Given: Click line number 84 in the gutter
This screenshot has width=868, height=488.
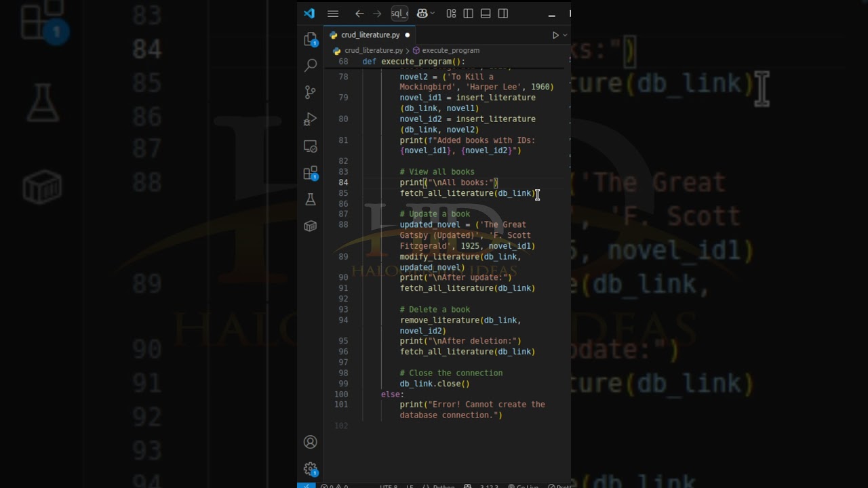Looking at the screenshot, I should point(344,182).
